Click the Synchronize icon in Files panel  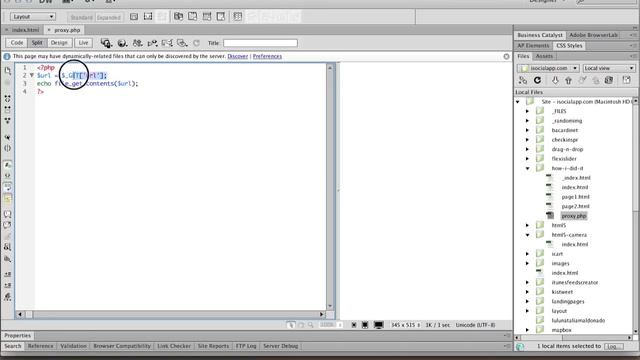pos(609,80)
